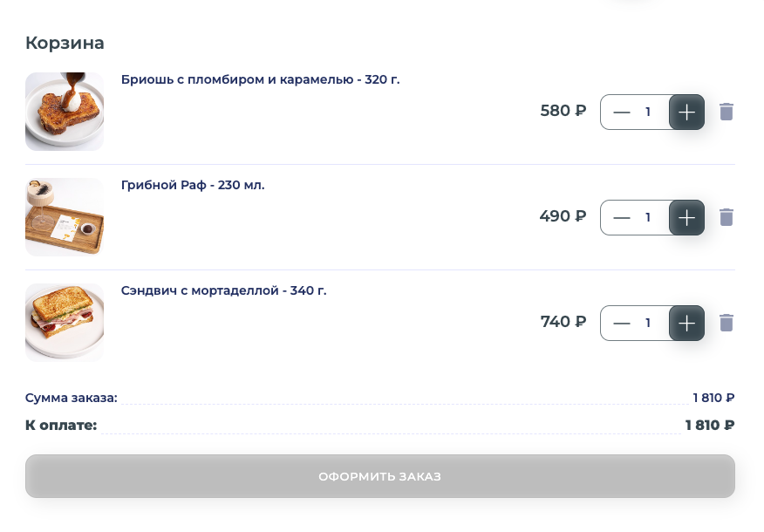The image size is (764, 532).
Task: Open the Грибной Раф drink photo
Action: pos(65,217)
